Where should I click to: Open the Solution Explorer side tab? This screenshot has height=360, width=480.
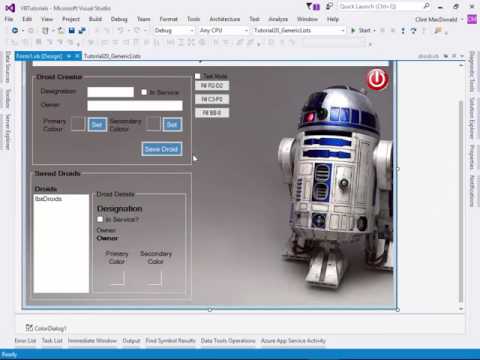pyautogui.click(x=472, y=118)
